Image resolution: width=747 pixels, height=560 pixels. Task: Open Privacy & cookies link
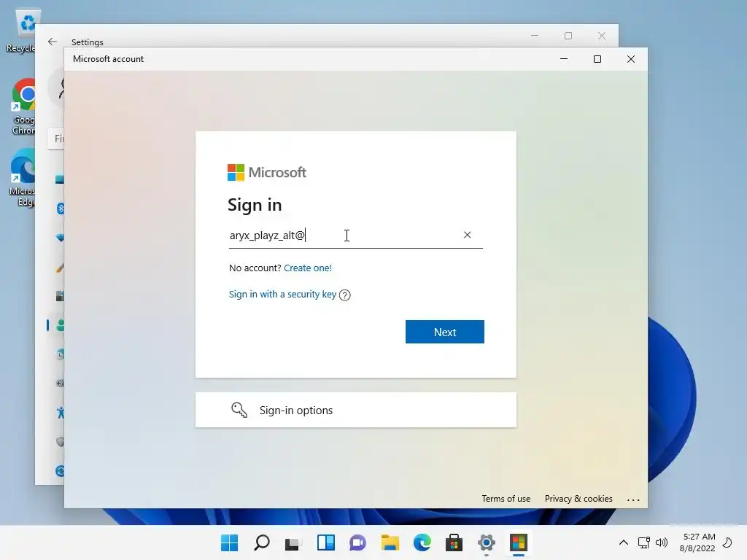[578, 499]
